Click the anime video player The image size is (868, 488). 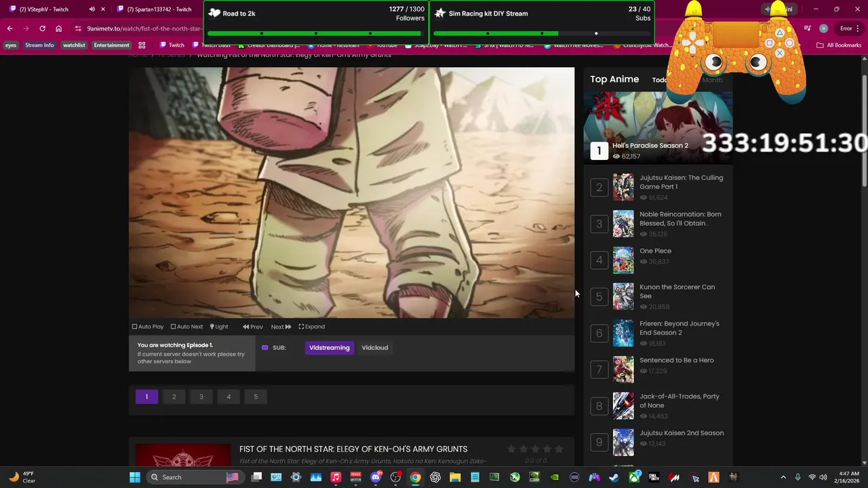click(351, 192)
